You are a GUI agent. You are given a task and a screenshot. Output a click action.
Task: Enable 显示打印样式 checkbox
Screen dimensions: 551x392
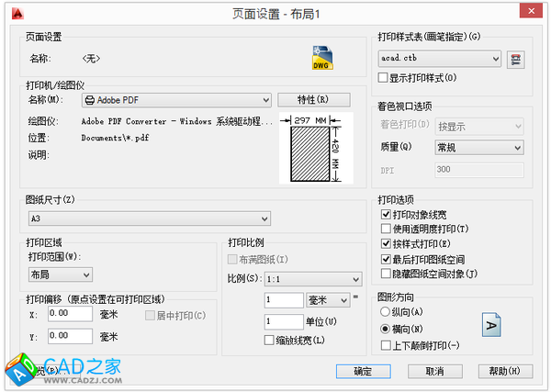click(385, 77)
